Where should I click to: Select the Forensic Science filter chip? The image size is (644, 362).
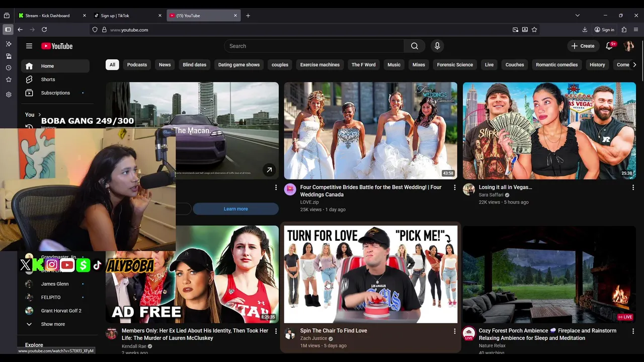[x=455, y=65]
